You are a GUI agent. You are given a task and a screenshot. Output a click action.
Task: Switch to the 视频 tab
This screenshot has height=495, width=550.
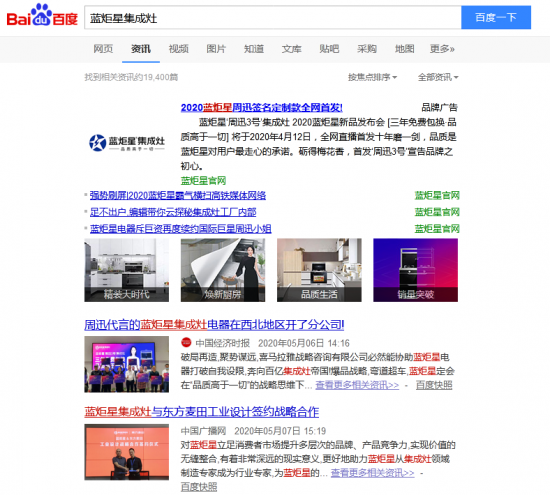click(179, 49)
